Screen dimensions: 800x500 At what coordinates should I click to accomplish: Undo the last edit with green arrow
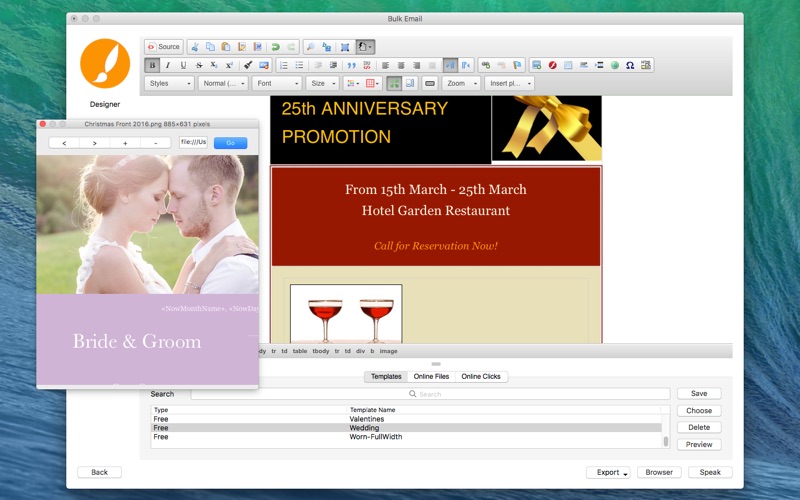[276, 47]
